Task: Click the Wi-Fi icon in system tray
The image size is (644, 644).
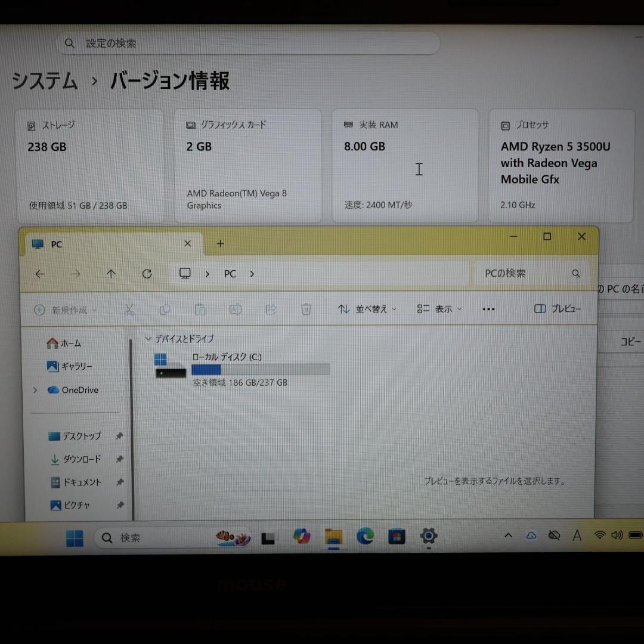Action: 600,535
